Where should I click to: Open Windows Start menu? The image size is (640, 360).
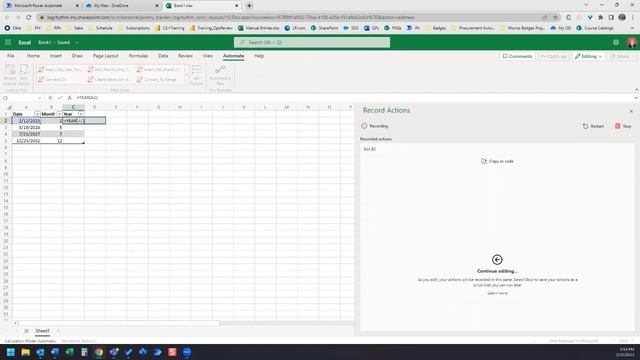point(11,352)
